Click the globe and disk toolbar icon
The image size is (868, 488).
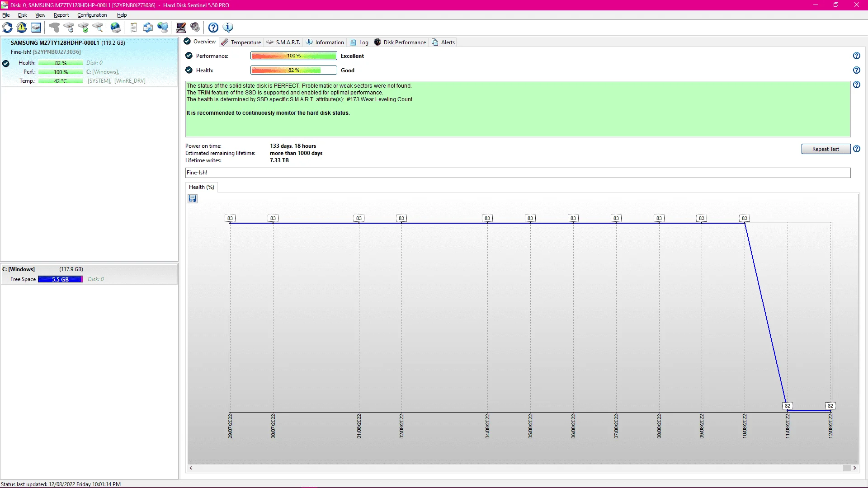116,28
